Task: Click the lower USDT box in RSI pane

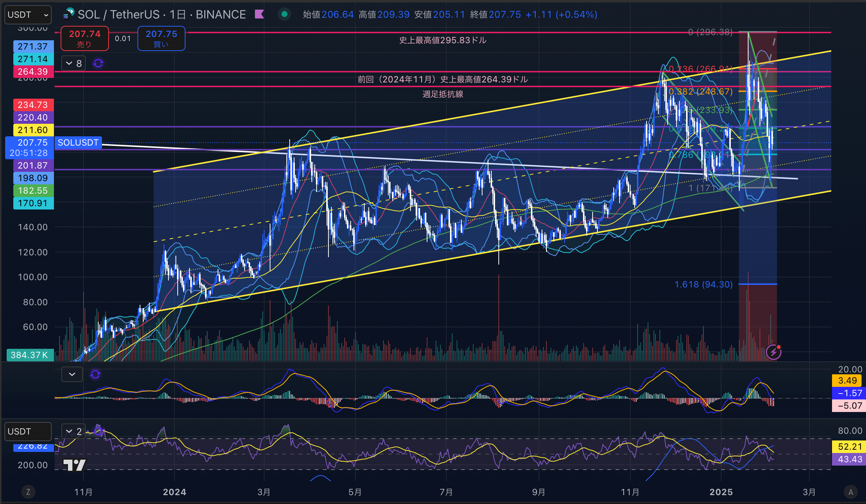Action: point(28,432)
